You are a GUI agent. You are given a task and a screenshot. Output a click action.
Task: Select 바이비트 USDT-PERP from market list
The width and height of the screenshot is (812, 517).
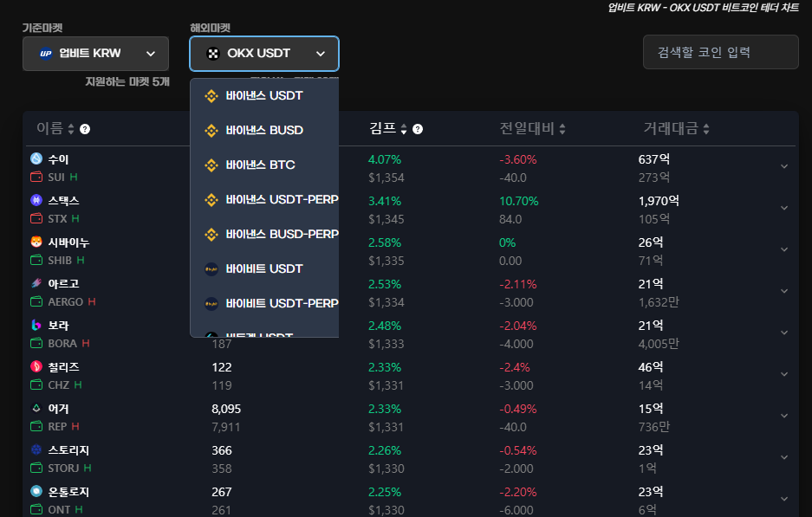(x=264, y=304)
